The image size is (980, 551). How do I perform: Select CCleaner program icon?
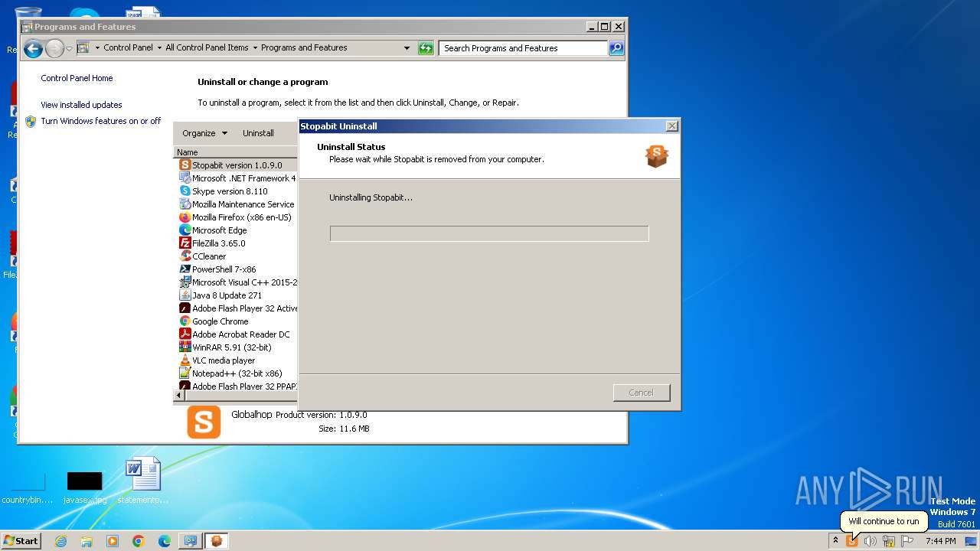click(x=185, y=256)
